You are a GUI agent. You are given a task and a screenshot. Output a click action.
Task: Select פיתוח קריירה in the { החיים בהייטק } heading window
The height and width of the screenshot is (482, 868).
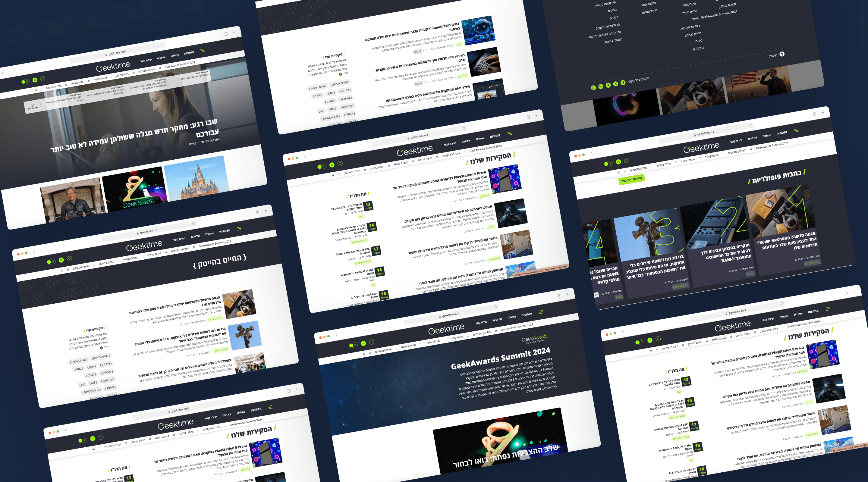[x=154, y=254]
